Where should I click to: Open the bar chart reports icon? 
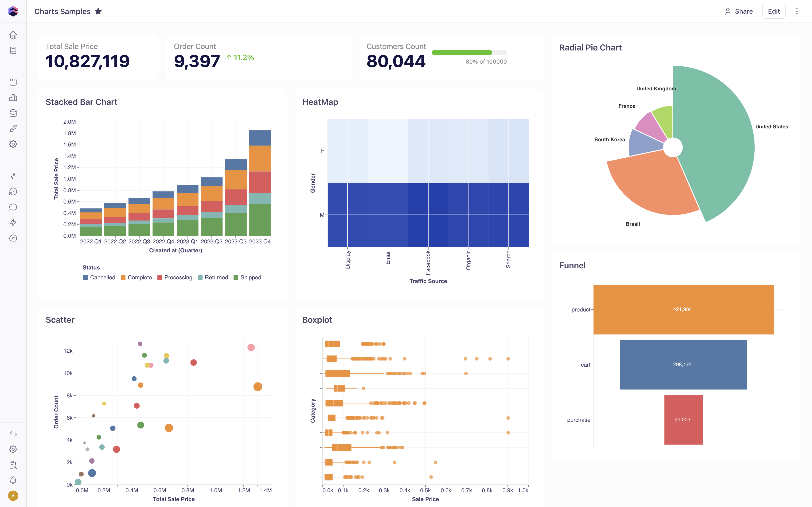point(13,98)
